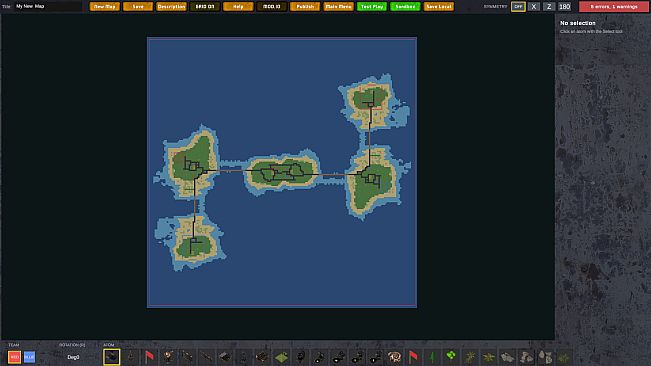Viewport: 651px width, 366px height.
Task: Turn symmetry OFF
Action: click(x=518, y=7)
